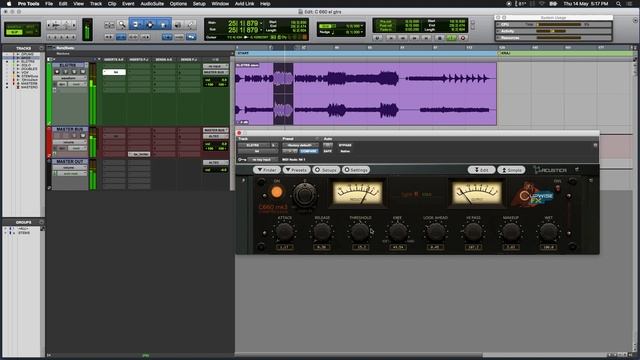Open MASTER BUS track volume view selector
The width and height of the screenshot is (640, 360).
click(x=69, y=142)
